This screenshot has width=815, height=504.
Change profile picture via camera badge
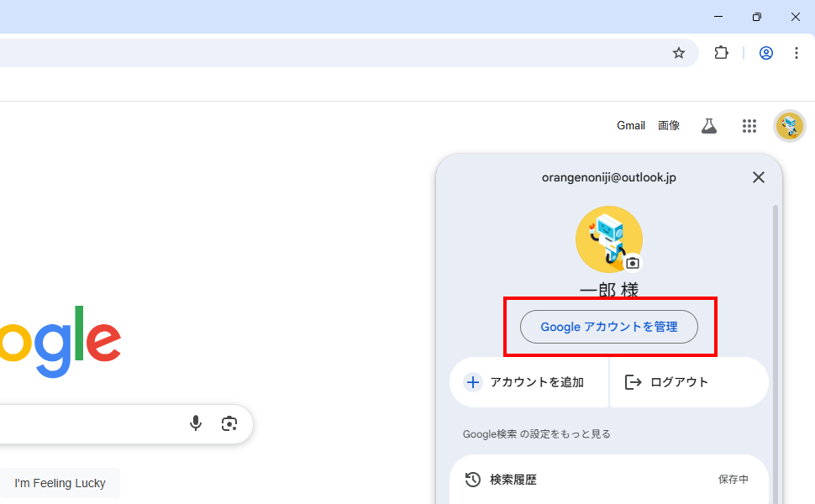pyautogui.click(x=632, y=263)
